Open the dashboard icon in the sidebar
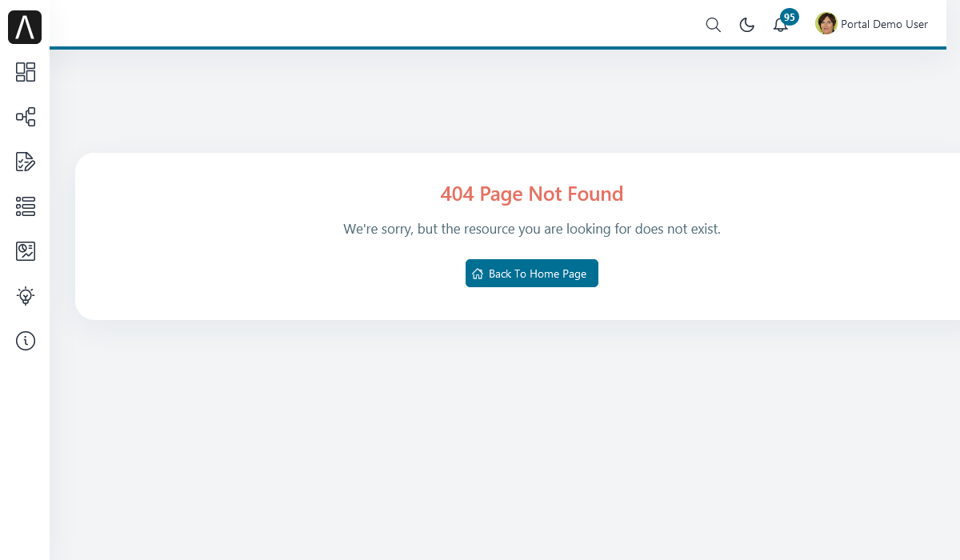The height and width of the screenshot is (560, 960). click(x=26, y=72)
